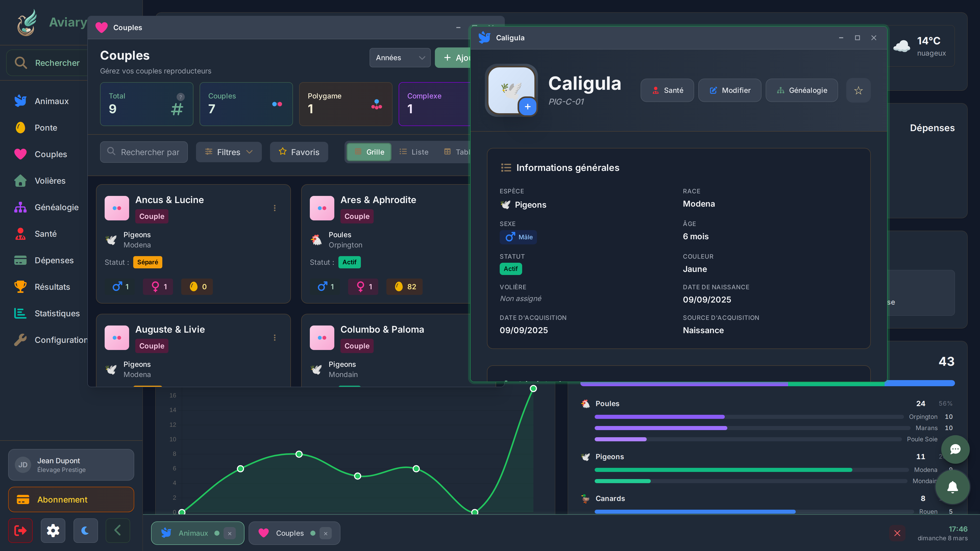
Task: Click the Rechercher par search field
Action: (144, 152)
